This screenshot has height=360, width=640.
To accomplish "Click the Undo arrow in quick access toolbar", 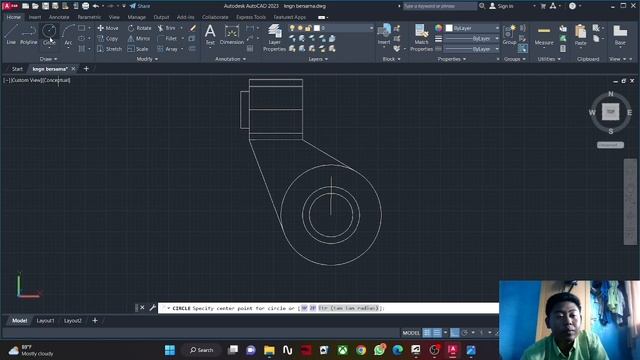I will point(96,6).
